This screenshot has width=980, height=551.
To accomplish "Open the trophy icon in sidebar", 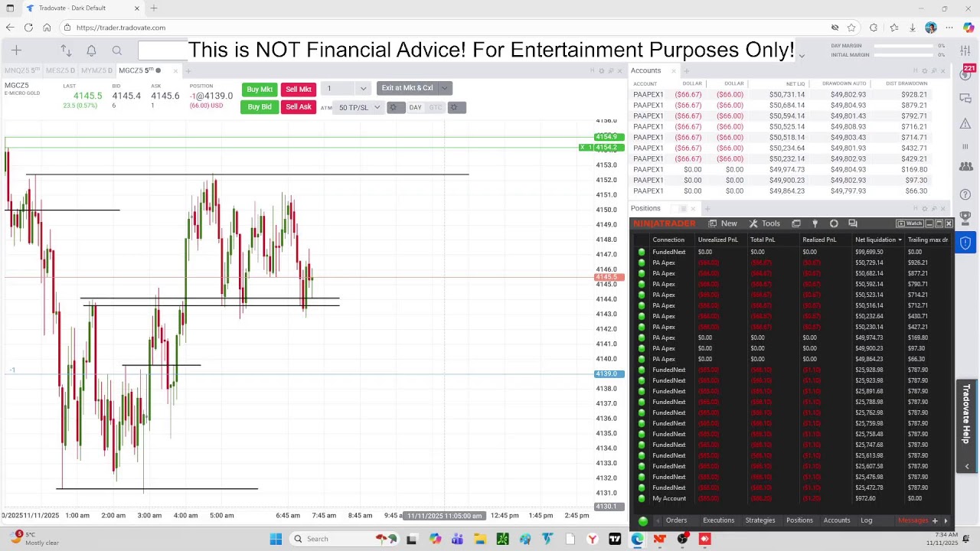I will click(965, 218).
